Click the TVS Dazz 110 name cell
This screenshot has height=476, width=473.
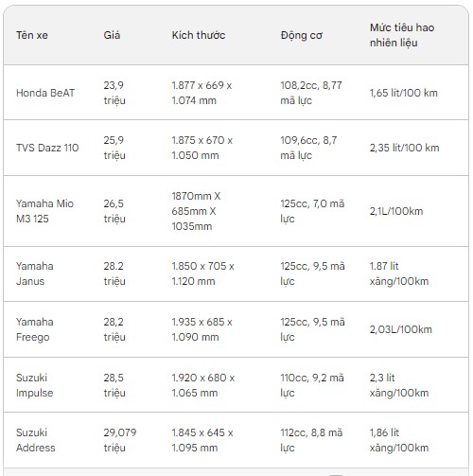click(x=47, y=148)
